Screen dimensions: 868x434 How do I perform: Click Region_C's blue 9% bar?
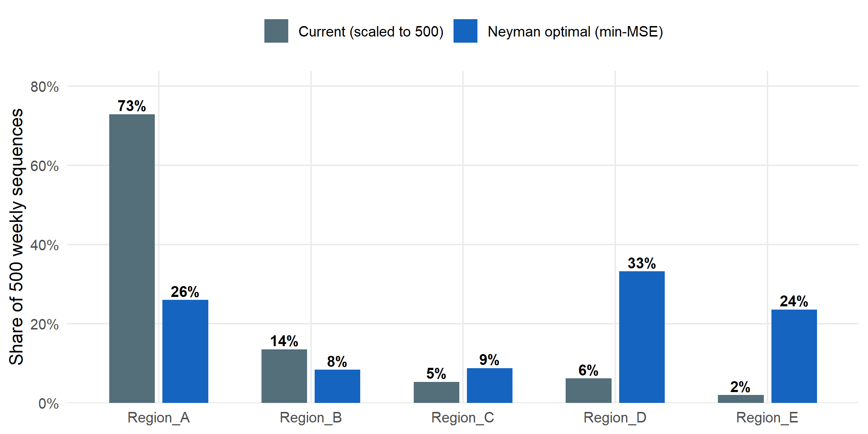tap(489, 385)
